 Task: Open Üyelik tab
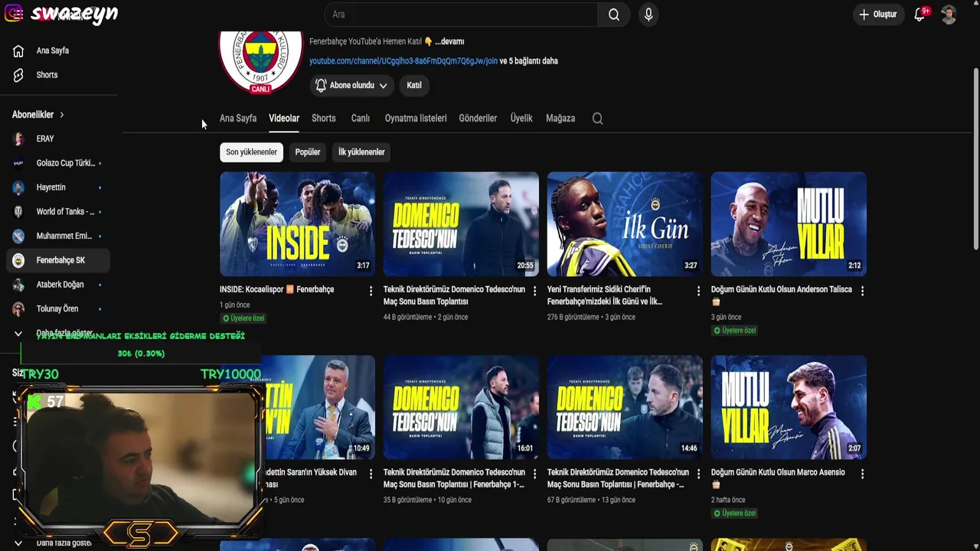(x=521, y=119)
